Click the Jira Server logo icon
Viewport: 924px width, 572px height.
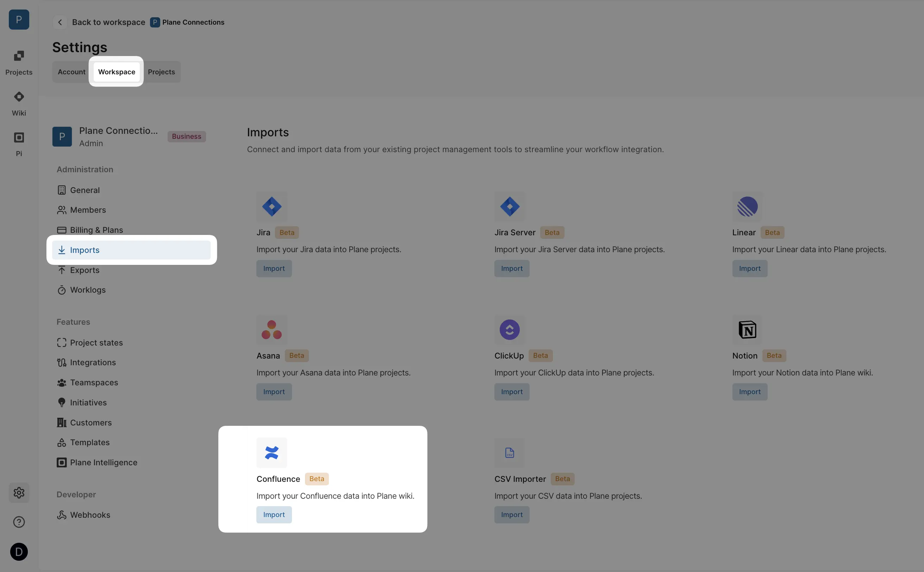tap(510, 206)
